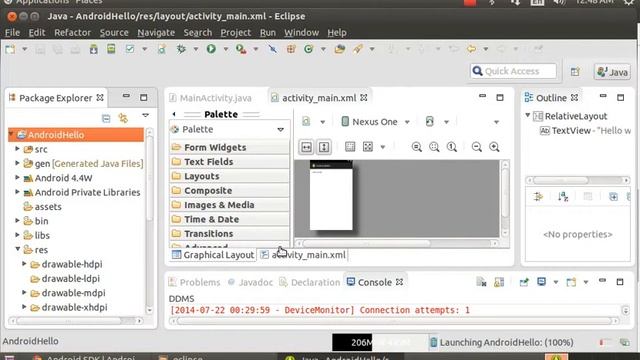The image size is (640, 360).
Task: Switch to the Problems tab
Action: click(x=195, y=282)
